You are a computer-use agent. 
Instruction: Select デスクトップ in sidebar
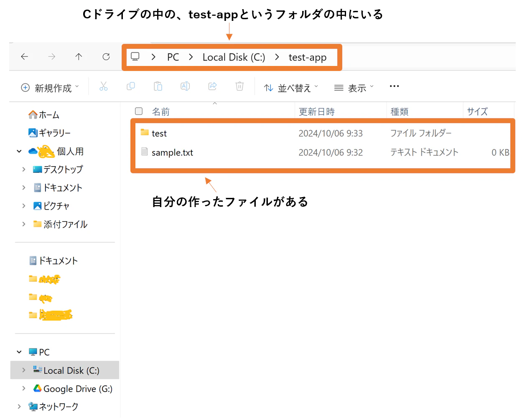(x=58, y=169)
